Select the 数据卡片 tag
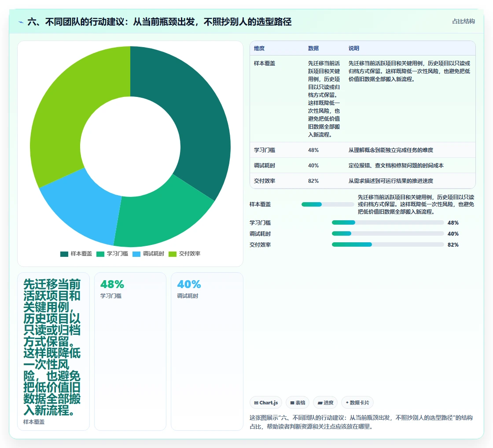 [357, 403]
